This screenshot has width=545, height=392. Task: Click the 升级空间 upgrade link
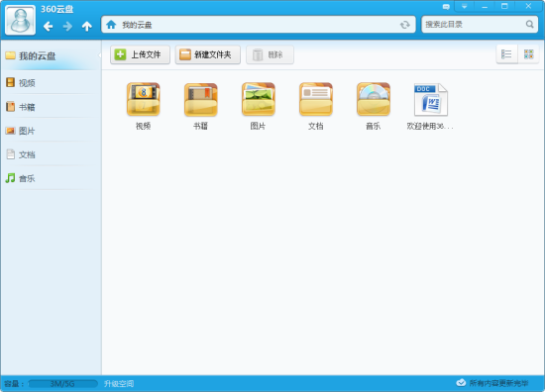(x=119, y=384)
